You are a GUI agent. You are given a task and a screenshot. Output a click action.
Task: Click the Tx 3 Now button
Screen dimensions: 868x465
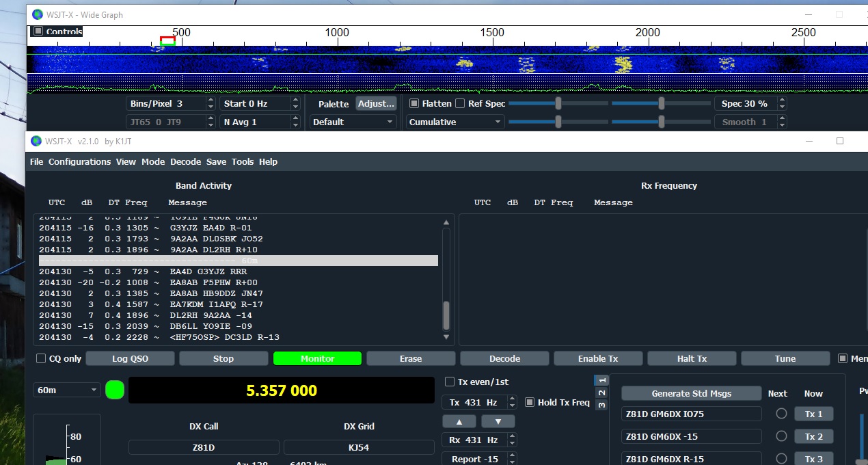(813, 459)
